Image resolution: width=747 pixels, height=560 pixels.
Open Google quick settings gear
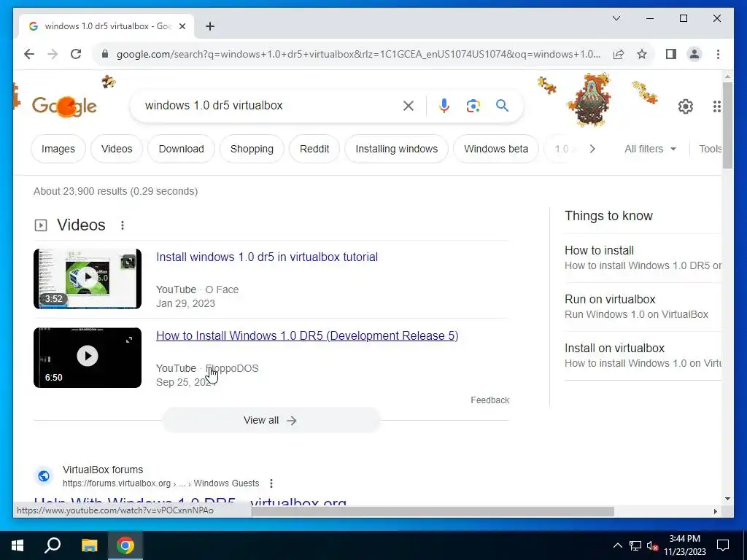(x=686, y=106)
